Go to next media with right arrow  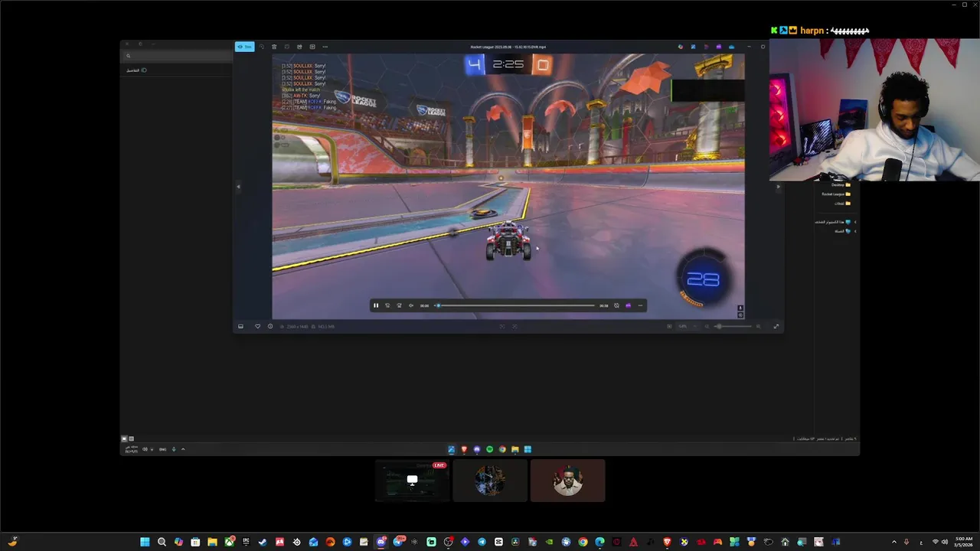779,186
